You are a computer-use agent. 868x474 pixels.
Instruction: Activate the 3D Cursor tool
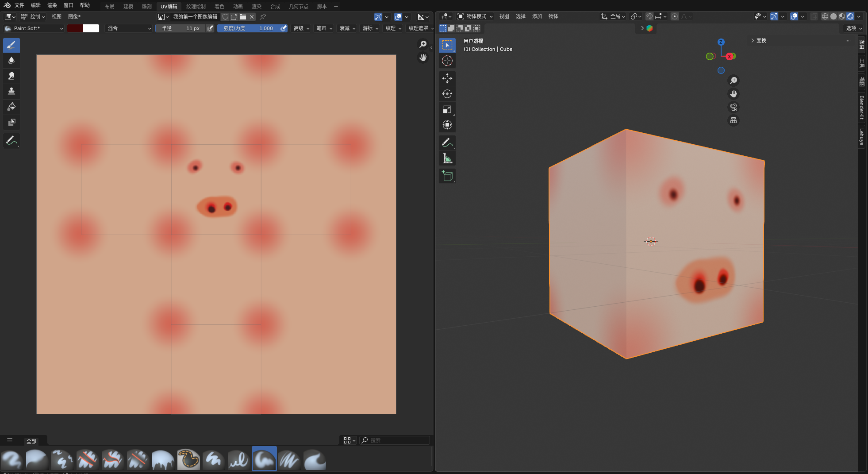(447, 61)
